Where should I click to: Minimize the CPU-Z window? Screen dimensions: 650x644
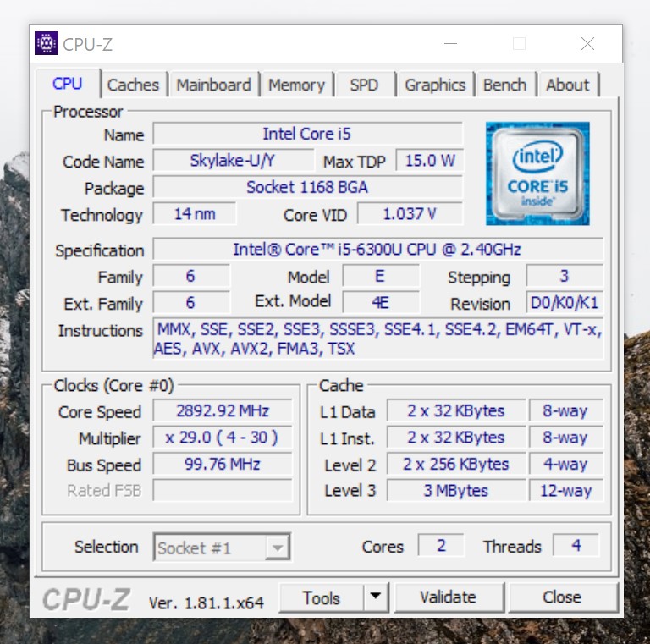click(450, 43)
